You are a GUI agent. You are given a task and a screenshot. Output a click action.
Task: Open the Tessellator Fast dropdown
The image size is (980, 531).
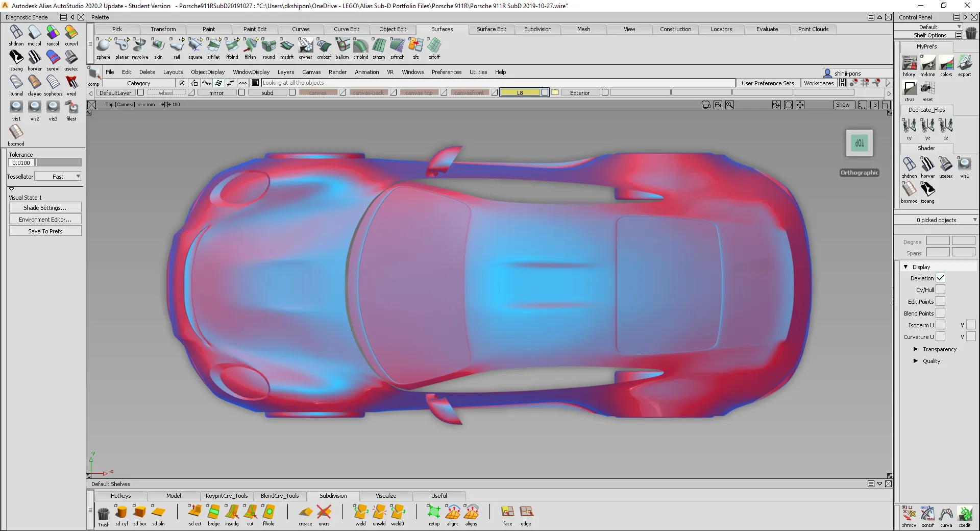pyautogui.click(x=58, y=176)
